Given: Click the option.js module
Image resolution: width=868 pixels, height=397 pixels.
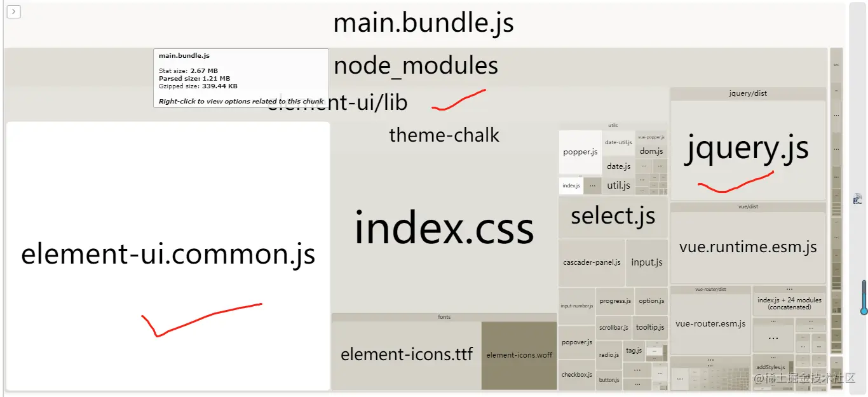Looking at the screenshot, I should [651, 301].
